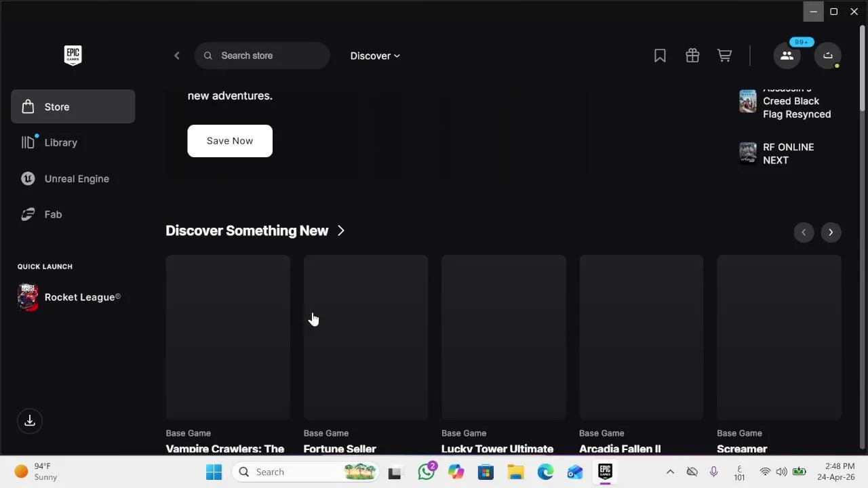Open Unreal Engine in the sidebar
868x488 pixels.
coord(73,178)
